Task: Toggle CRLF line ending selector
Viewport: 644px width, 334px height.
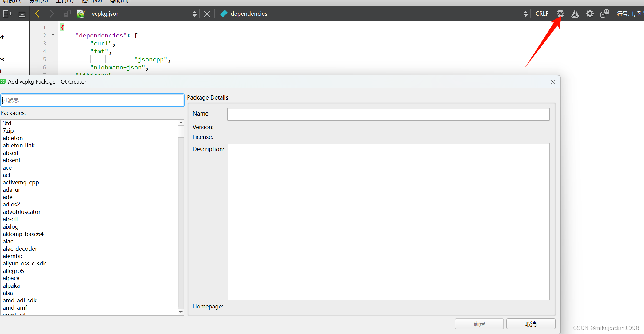Action: [x=542, y=14]
